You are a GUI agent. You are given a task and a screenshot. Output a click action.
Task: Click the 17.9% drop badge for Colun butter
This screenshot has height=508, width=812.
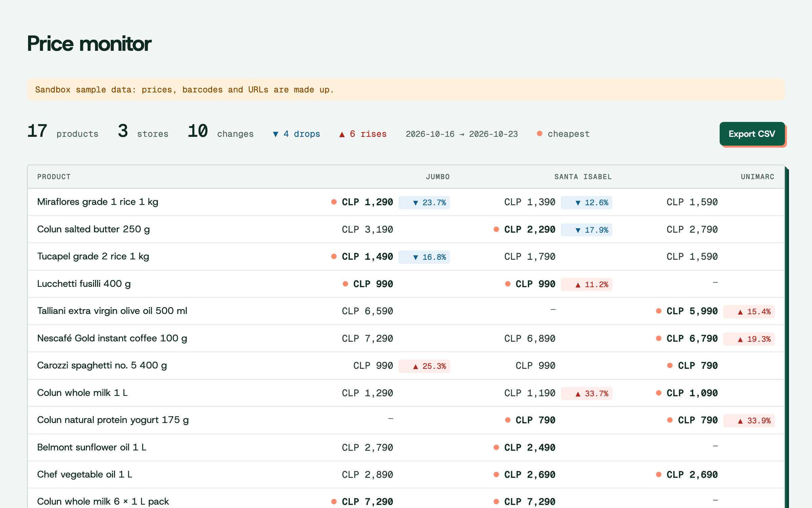point(587,230)
